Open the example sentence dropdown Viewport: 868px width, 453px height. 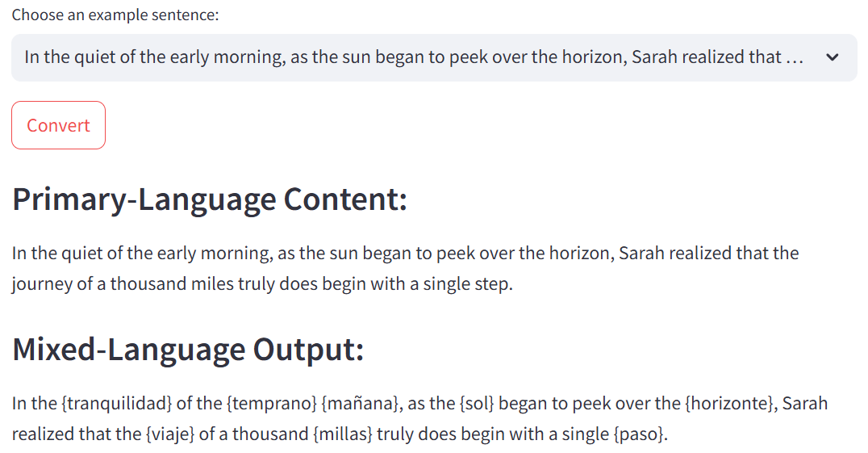(434, 57)
